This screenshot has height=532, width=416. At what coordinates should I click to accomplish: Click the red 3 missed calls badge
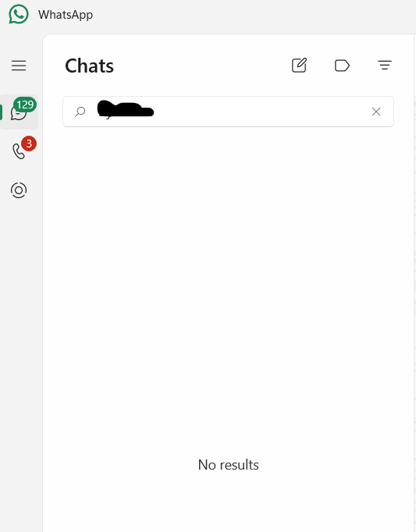point(29,144)
